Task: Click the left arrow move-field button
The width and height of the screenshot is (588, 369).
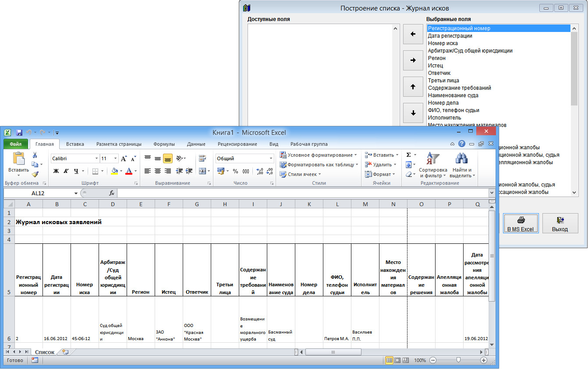Action: coord(413,34)
